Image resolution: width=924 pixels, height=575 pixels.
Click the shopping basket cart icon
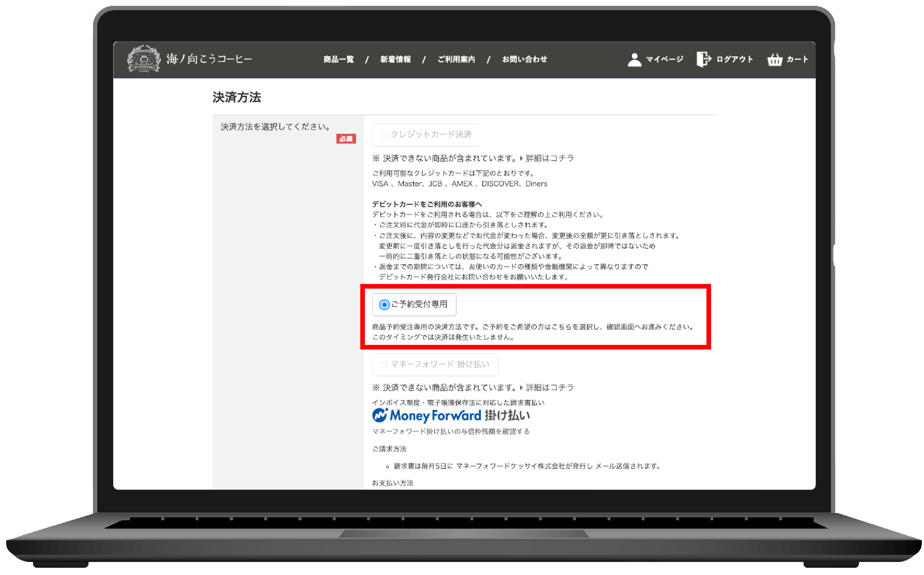pyautogui.click(x=774, y=60)
